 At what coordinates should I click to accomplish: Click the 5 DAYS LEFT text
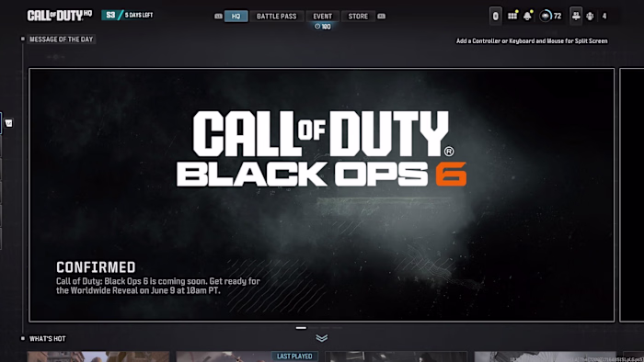click(139, 16)
